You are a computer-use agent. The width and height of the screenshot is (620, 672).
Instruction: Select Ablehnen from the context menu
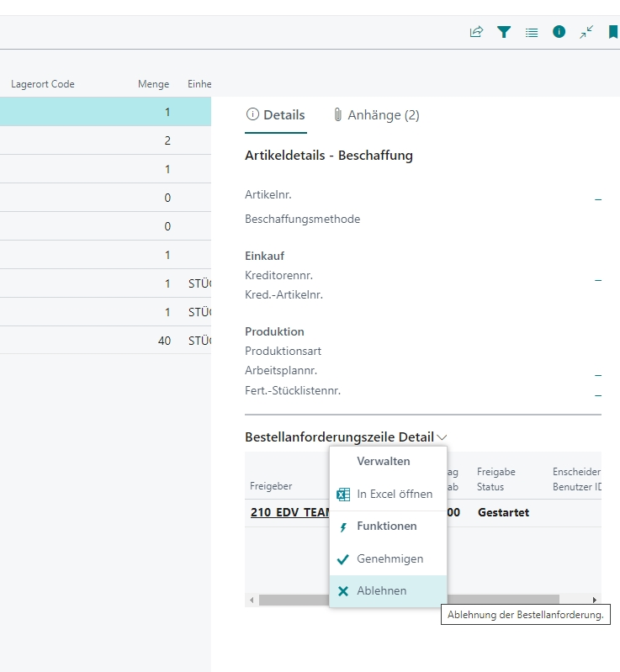[x=381, y=591]
